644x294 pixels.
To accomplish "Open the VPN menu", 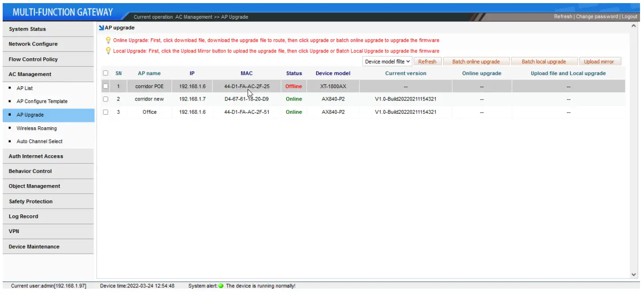I will 48,231.
